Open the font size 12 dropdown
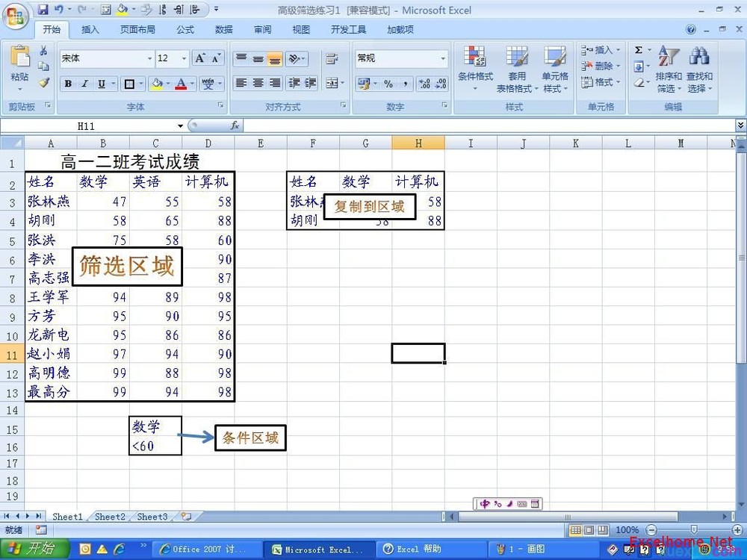Screen dimensions: 747x560 tap(184, 58)
